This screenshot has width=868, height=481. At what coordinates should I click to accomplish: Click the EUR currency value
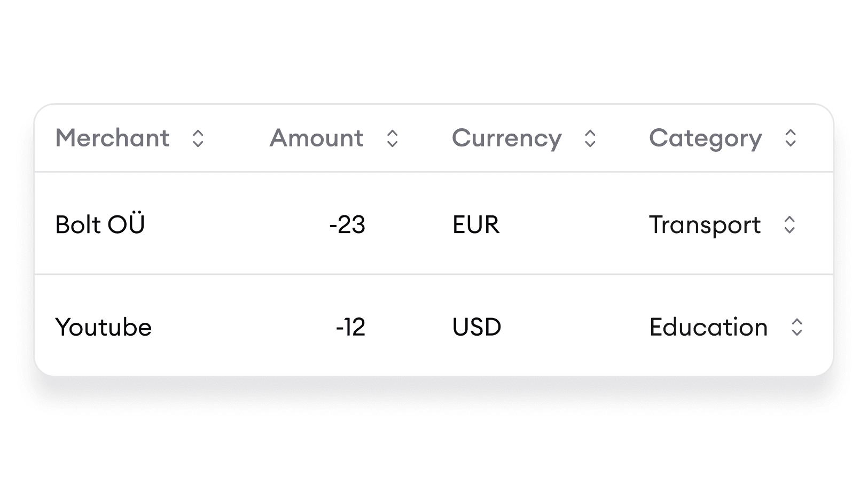475,225
